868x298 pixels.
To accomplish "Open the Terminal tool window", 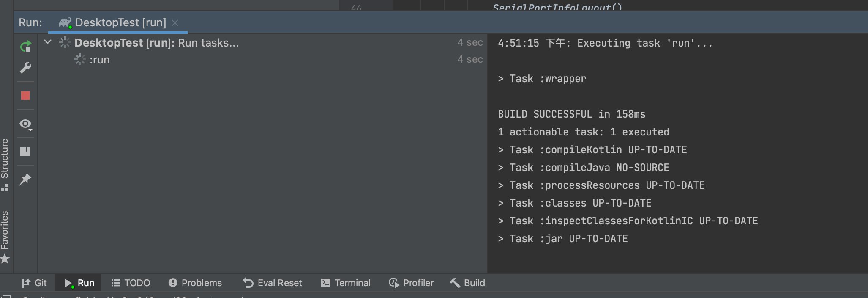I will point(346,283).
